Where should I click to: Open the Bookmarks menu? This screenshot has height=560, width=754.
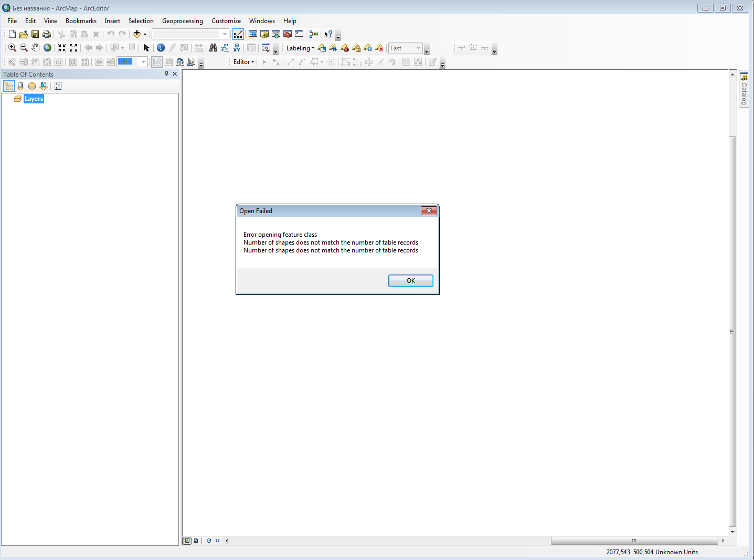click(x=81, y=21)
